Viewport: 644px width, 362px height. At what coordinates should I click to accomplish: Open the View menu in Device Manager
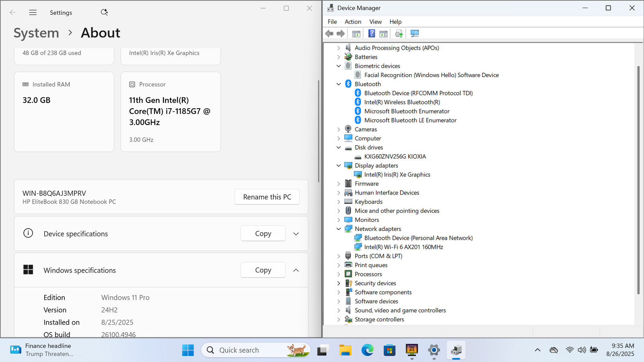tap(375, 22)
